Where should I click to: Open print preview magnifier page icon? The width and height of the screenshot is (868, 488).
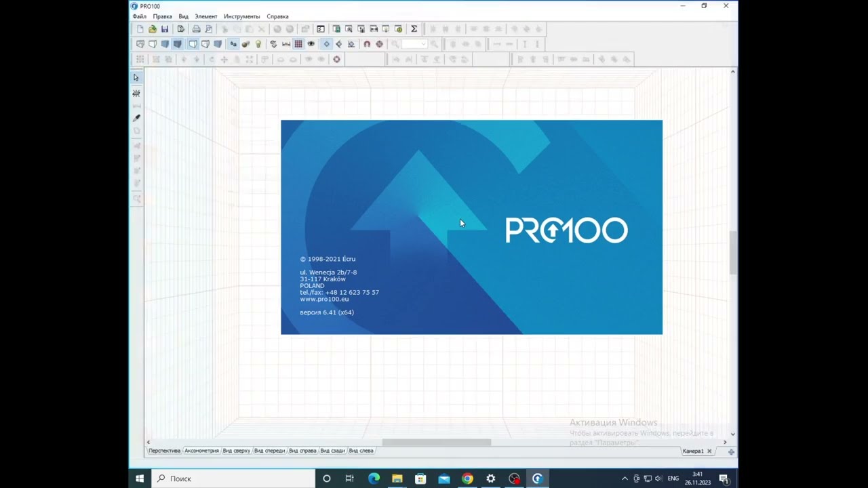[208, 29]
